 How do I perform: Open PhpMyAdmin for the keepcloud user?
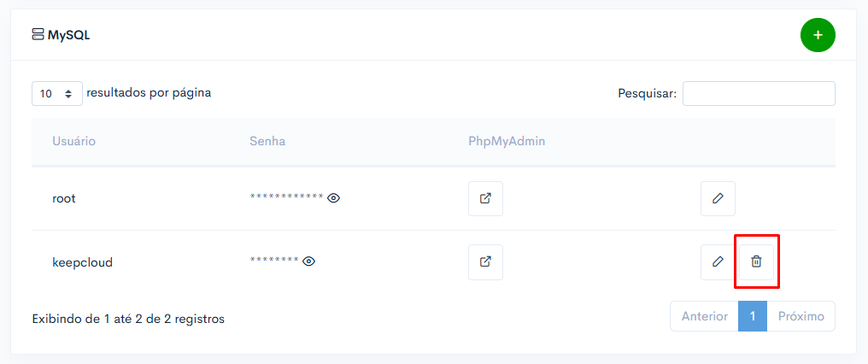click(x=485, y=262)
